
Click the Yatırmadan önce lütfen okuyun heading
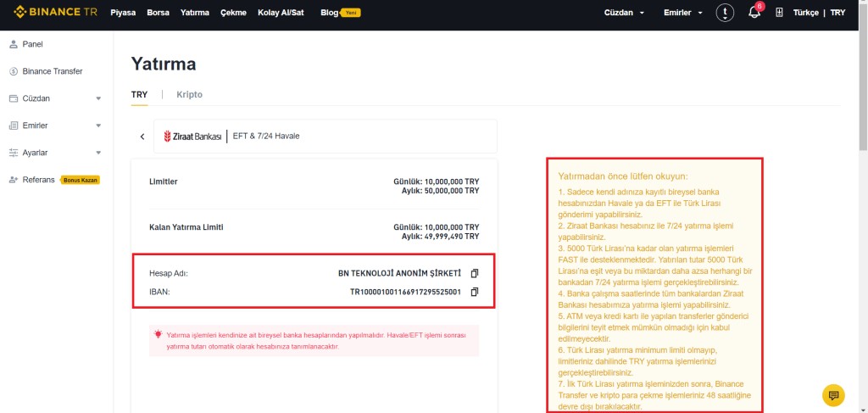click(623, 176)
